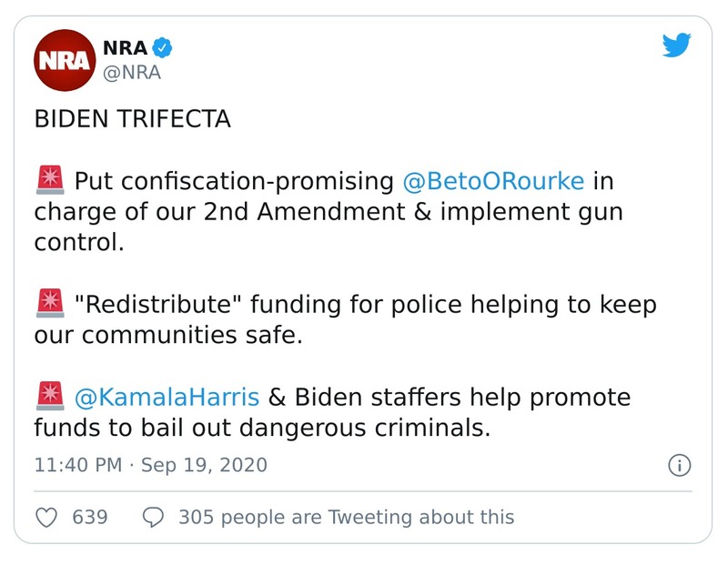Click the "BIDEN TRIFECTA" heading text
Image resolution: width=728 pixels, height=565 pixels.
(x=132, y=119)
